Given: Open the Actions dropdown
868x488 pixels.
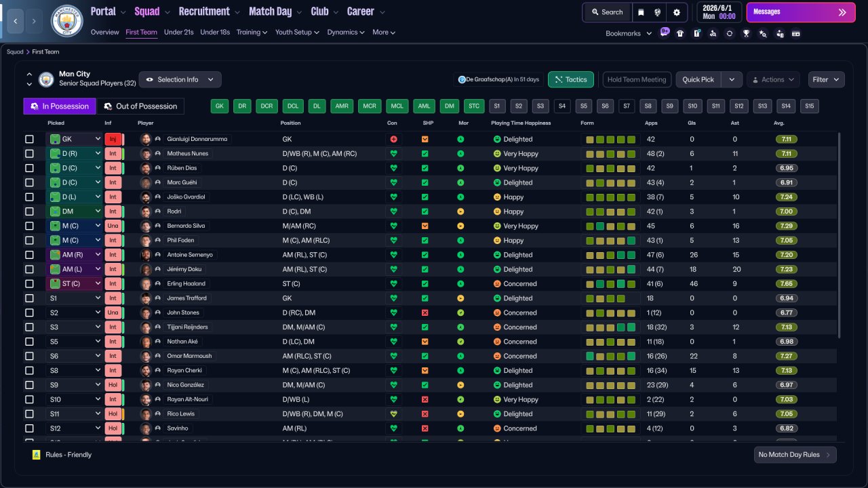Looking at the screenshot, I should (773, 79).
